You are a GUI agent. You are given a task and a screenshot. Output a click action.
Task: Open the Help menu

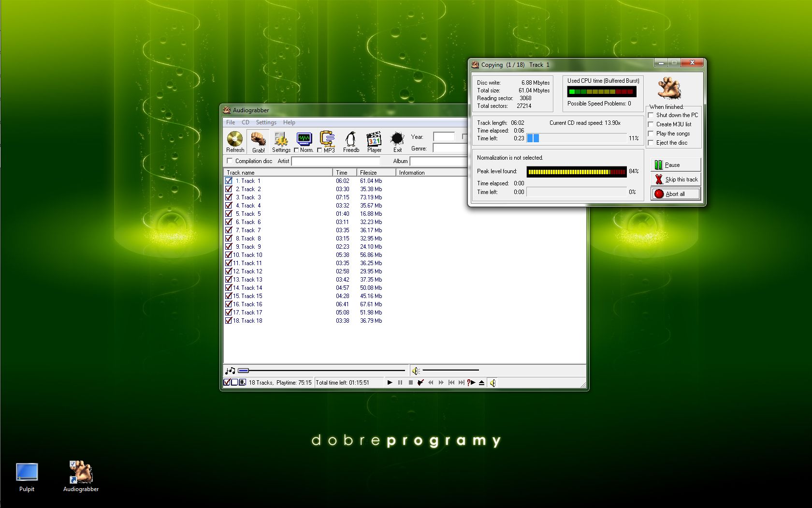tap(289, 122)
